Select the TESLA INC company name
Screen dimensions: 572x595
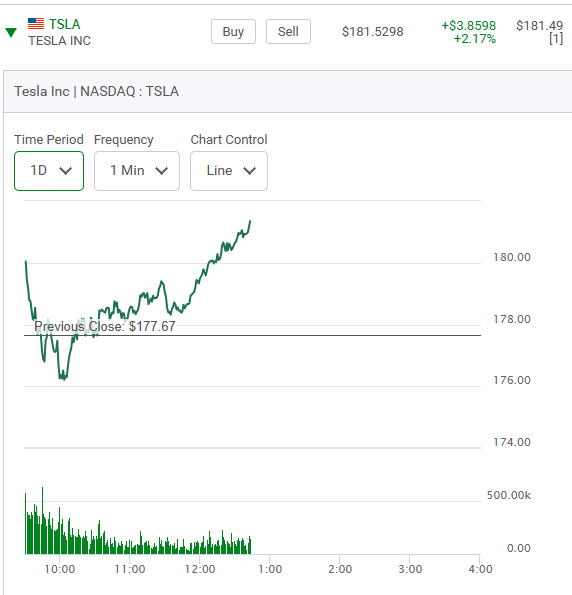[60, 41]
